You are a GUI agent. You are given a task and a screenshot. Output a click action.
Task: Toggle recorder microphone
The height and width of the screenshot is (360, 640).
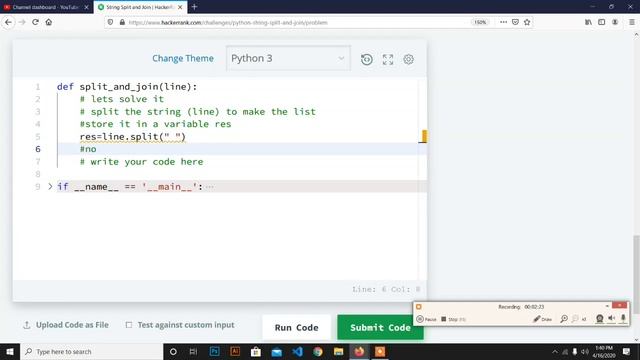pyautogui.click(x=623, y=318)
